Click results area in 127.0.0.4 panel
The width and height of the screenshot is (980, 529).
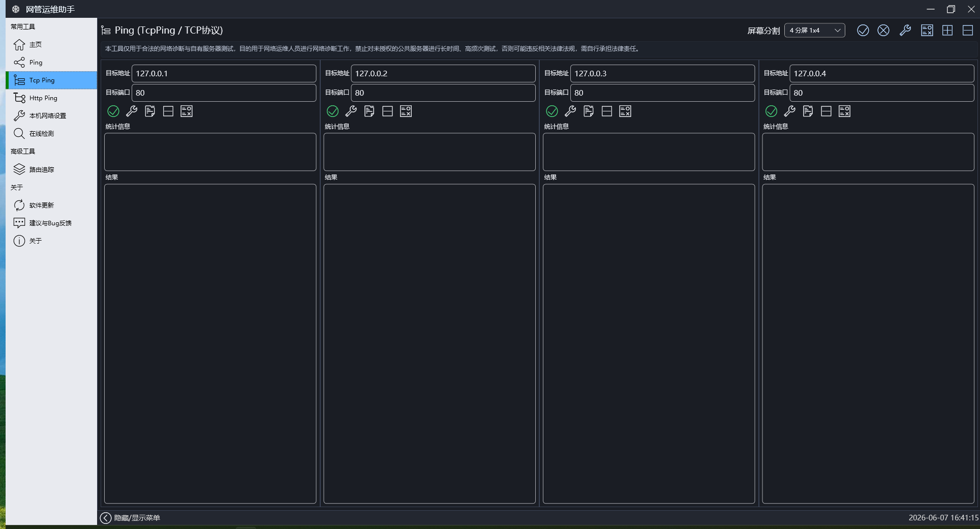coord(868,344)
